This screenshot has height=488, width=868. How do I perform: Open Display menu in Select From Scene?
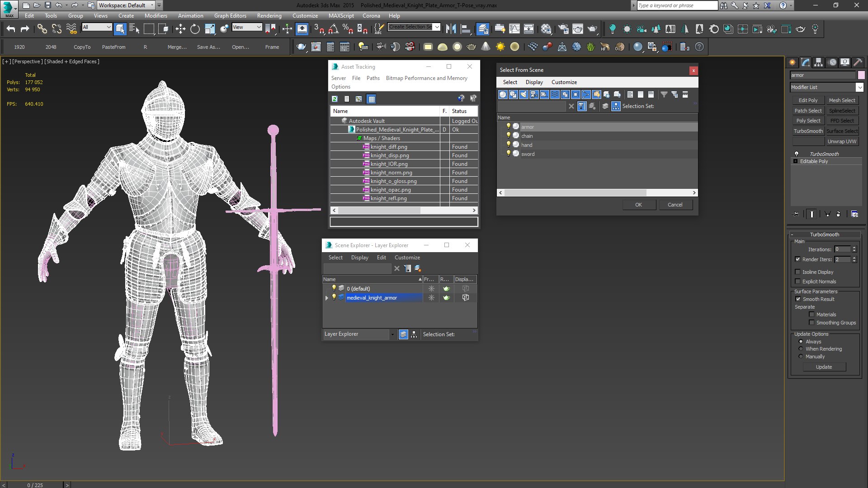click(534, 82)
